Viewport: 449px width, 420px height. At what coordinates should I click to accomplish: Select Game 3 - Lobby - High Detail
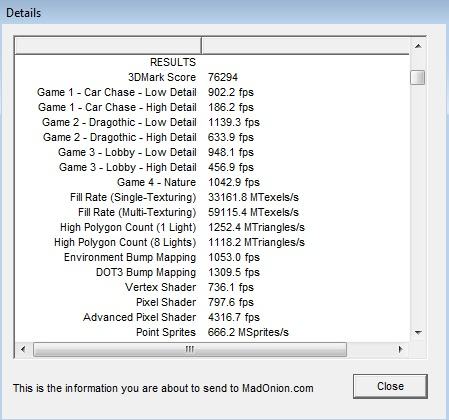[128, 167]
